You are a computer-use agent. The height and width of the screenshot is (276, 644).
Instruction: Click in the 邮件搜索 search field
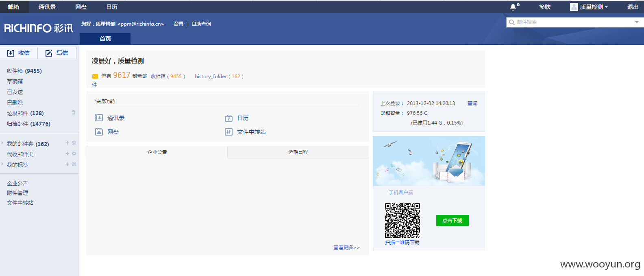(x=571, y=22)
